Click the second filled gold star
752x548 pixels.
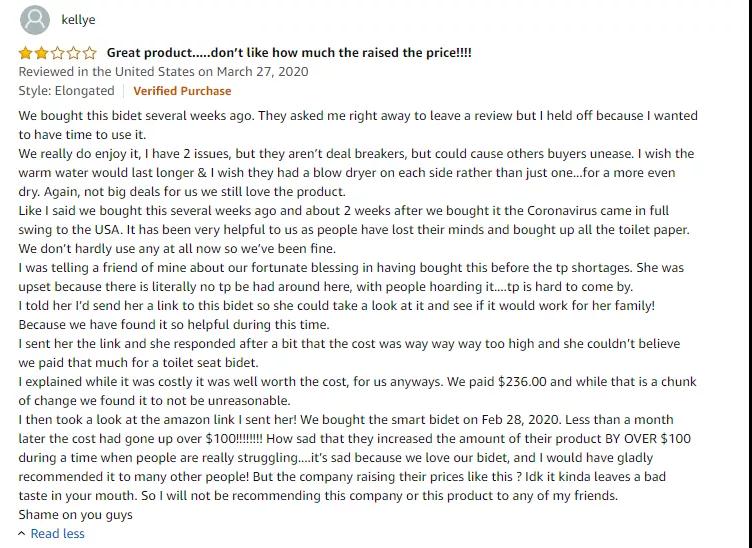pyautogui.click(x=41, y=53)
